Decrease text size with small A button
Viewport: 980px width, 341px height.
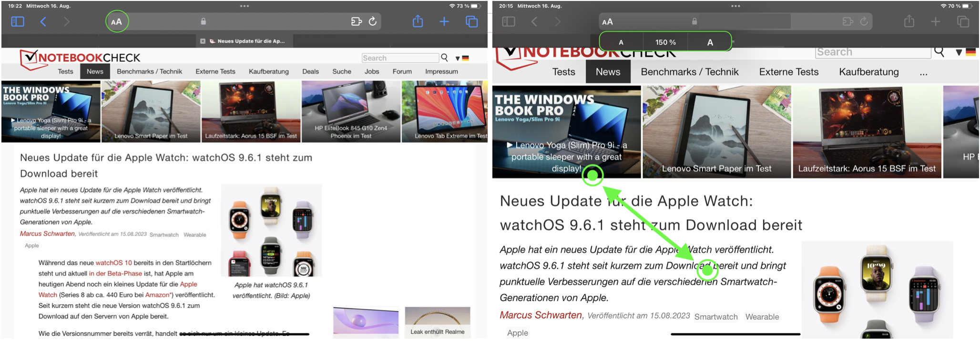tap(621, 42)
